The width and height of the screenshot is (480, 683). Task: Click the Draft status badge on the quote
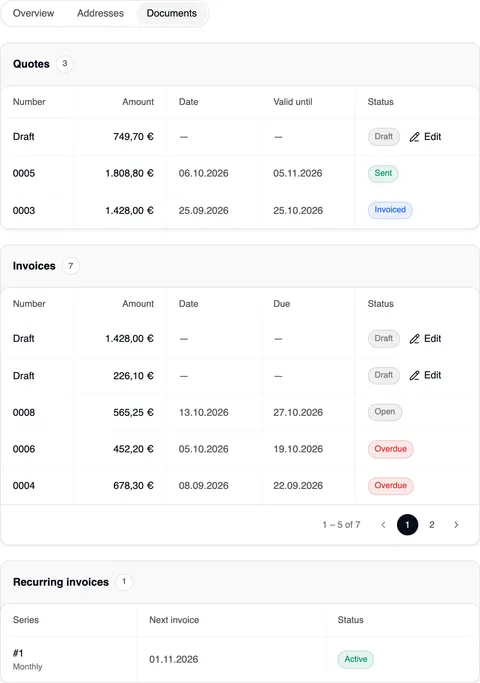click(384, 136)
